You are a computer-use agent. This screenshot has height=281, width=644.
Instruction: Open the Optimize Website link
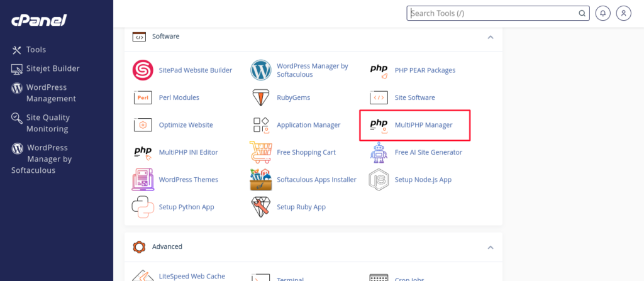point(186,125)
